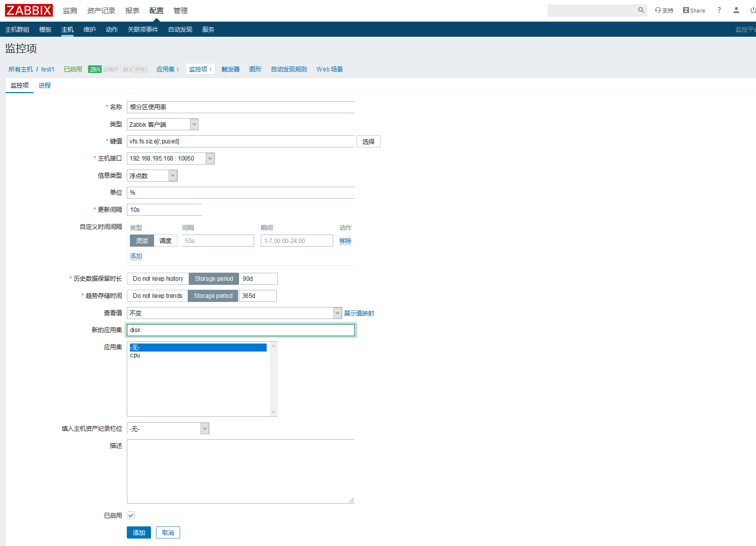Click the green ZBX availability badge

click(x=95, y=69)
